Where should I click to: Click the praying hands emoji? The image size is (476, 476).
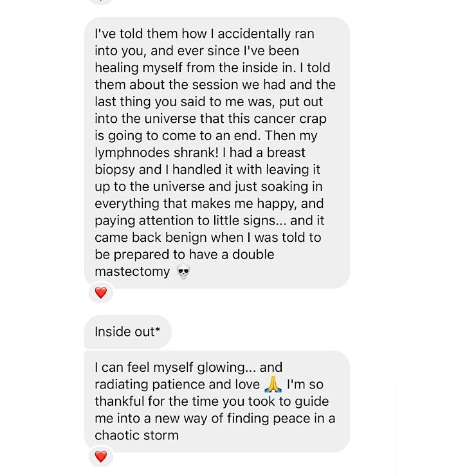click(x=273, y=385)
